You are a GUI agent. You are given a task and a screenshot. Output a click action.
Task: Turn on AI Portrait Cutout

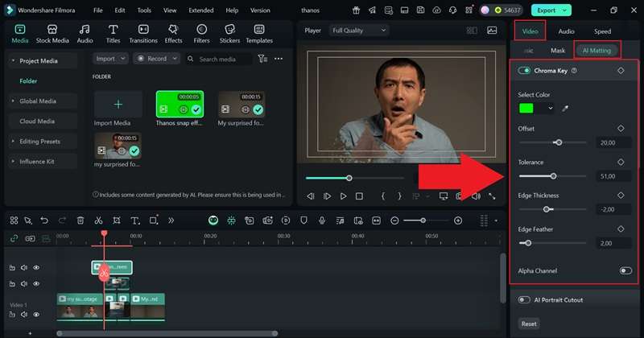[x=525, y=300]
